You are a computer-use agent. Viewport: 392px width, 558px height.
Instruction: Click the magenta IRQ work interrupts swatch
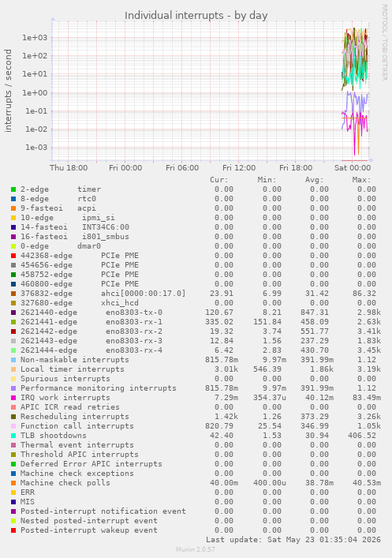tap(13, 398)
